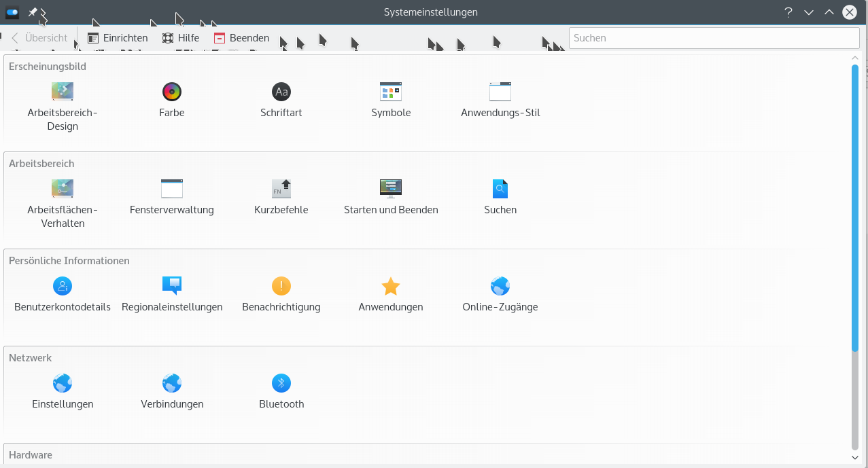Click the Hardware section heading

coord(31,455)
